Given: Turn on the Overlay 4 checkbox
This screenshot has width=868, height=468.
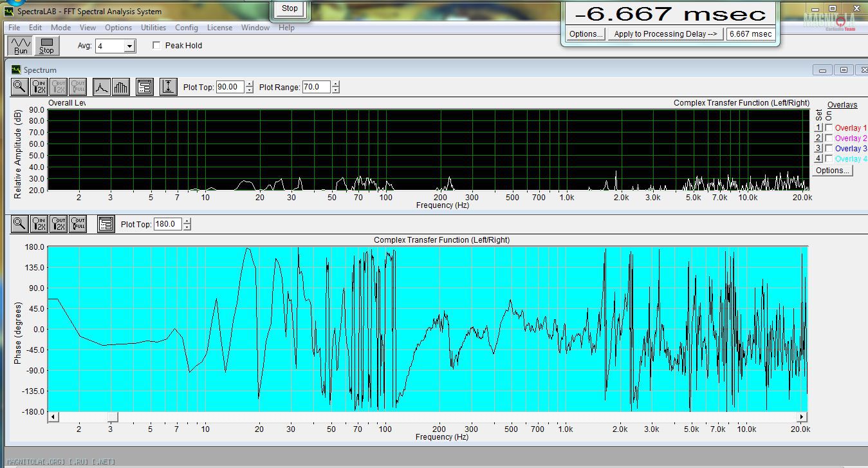Looking at the screenshot, I should click(x=829, y=159).
